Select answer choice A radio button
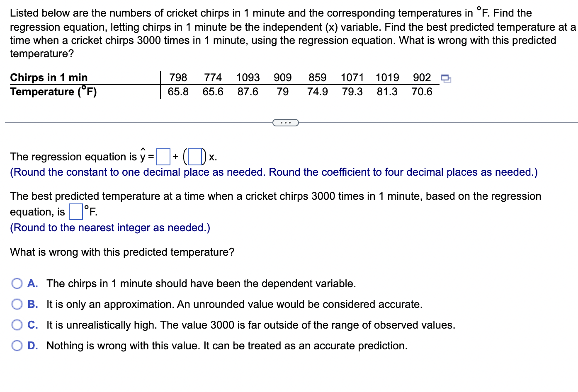 coord(17,283)
